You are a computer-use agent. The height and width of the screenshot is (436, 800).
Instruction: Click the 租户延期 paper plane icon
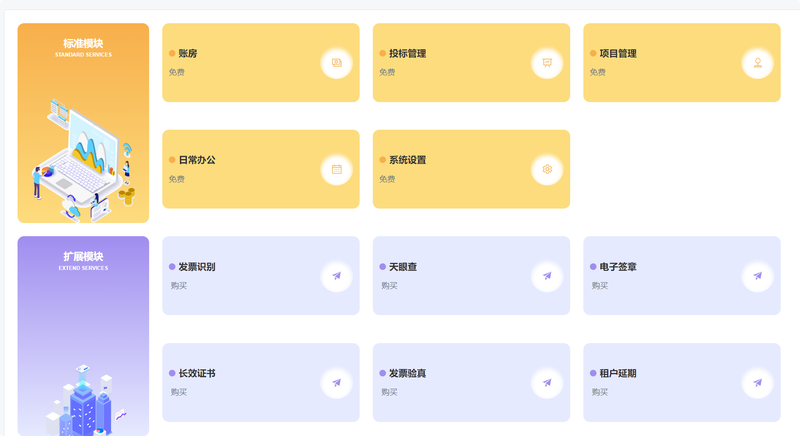pos(758,382)
